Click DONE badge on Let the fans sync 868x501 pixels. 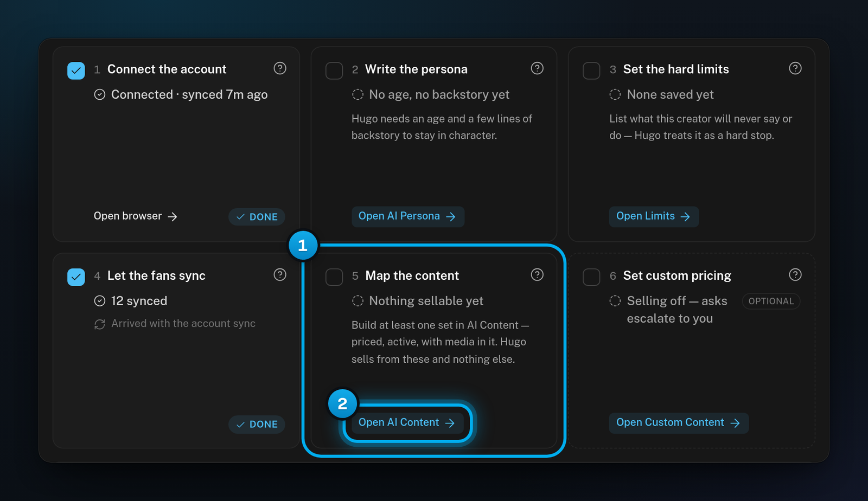coord(257,425)
